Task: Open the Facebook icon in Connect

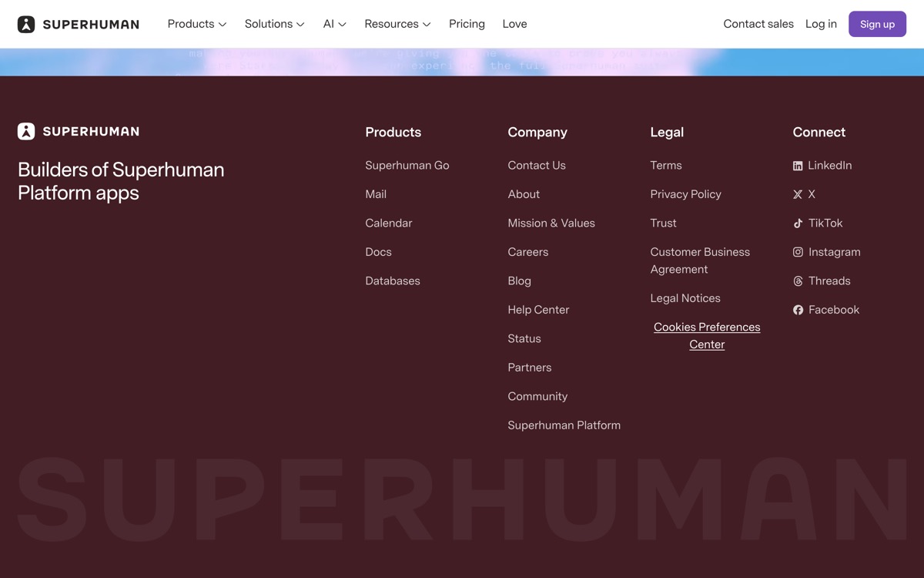Action: pyautogui.click(x=798, y=310)
